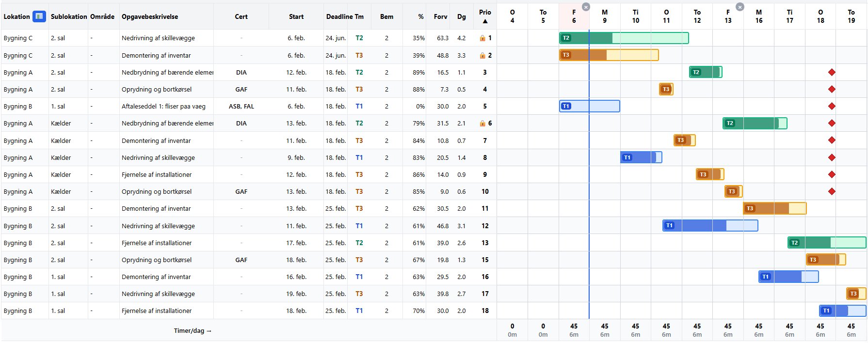Unlock the priority 6 task row
This screenshot has height=343, width=868.
[482, 124]
